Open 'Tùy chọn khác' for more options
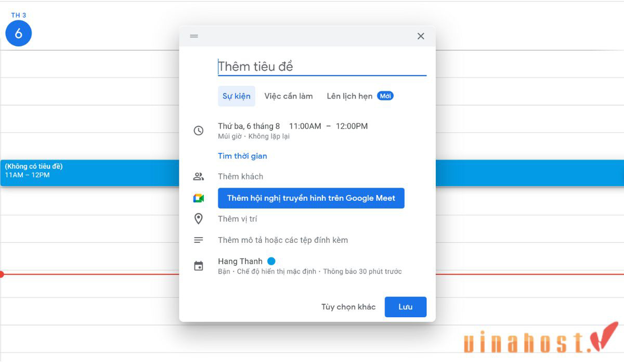This screenshot has height=364, width=624. [x=348, y=307]
